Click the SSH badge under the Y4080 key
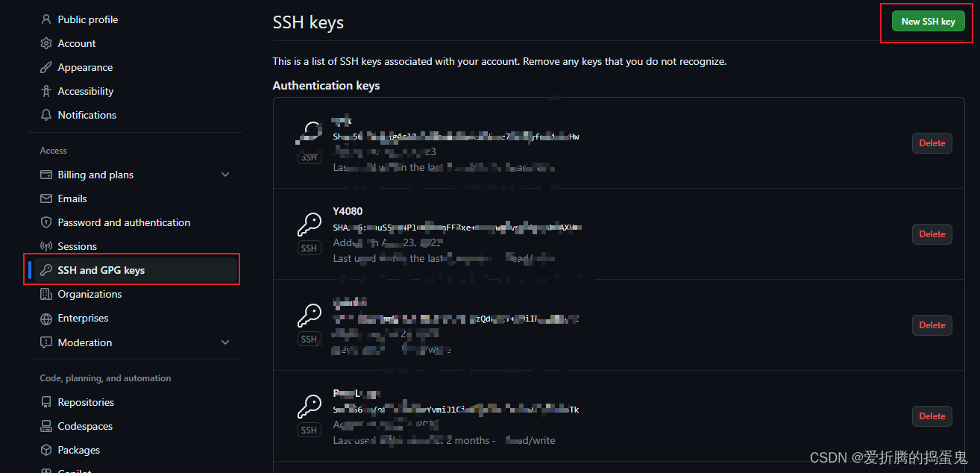 click(x=310, y=248)
